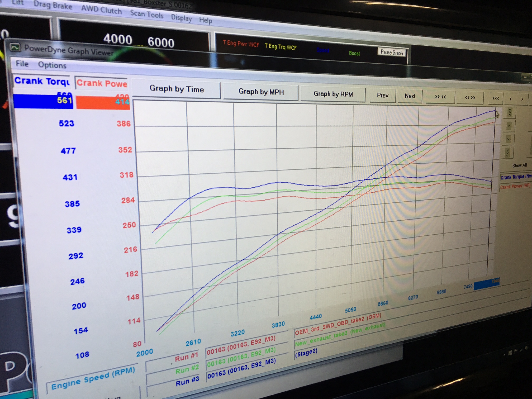Open Help menu in background window
Image resolution: width=532 pixels, height=399 pixels.
206,20
